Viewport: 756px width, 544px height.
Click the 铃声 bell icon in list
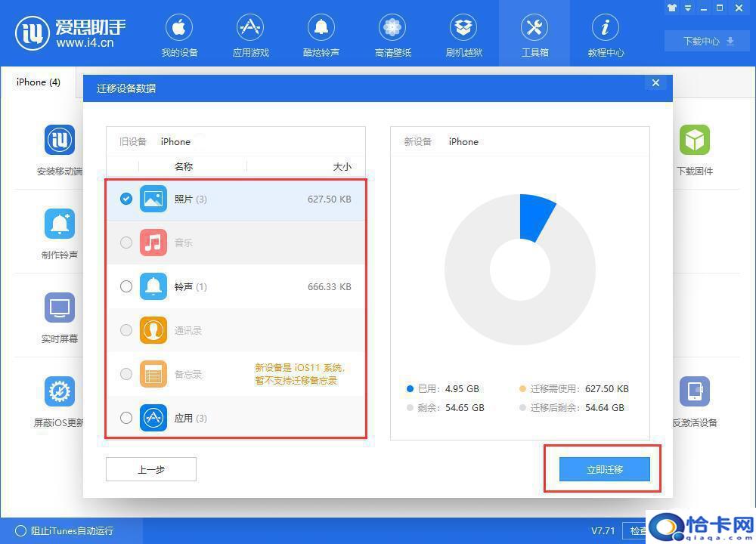pos(153,286)
